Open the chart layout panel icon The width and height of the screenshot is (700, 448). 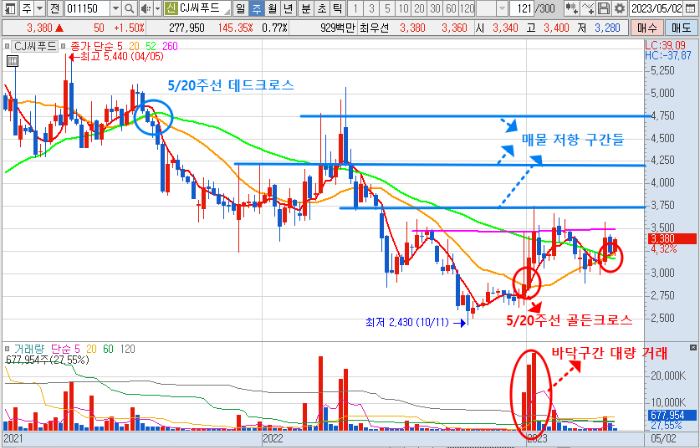point(10,8)
